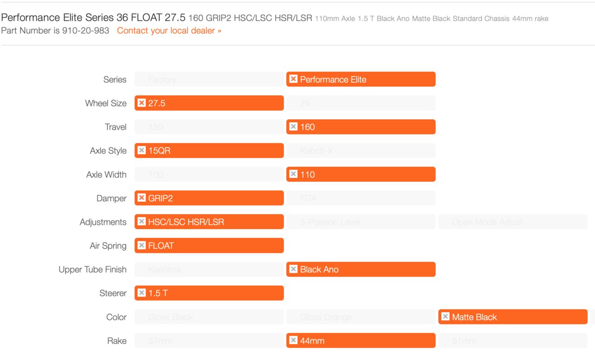Toggle the HSC/LSC HSR/LSR adjustments option
Image resolution: width=595 pixels, height=364 pixels.
tap(209, 222)
